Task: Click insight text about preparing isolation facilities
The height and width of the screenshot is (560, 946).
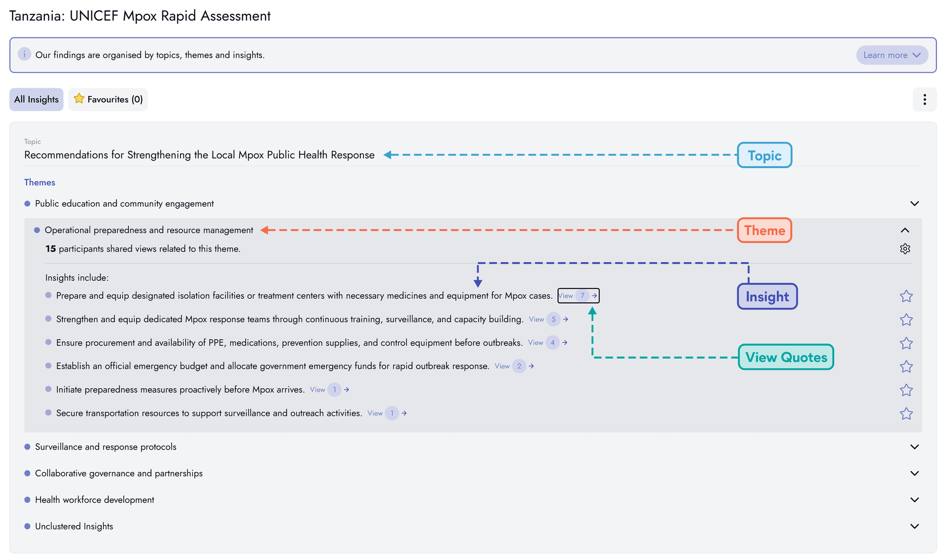Action: pyautogui.click(x=304, y=295)
